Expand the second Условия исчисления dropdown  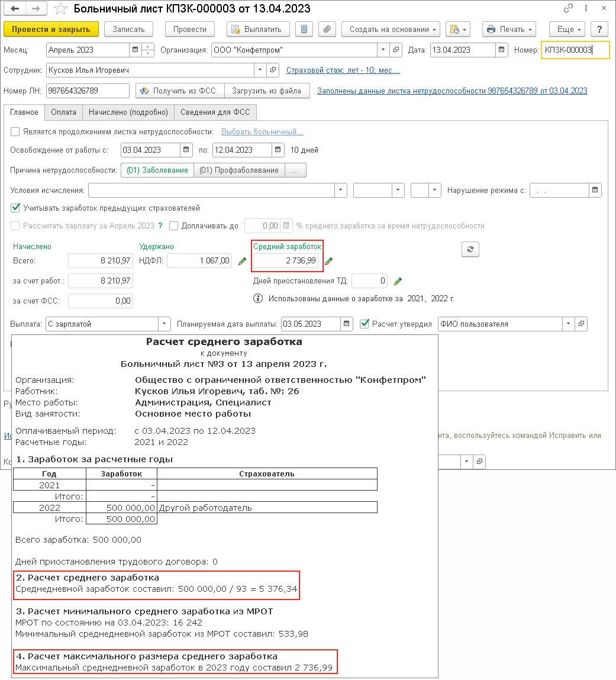click(398, 190)
